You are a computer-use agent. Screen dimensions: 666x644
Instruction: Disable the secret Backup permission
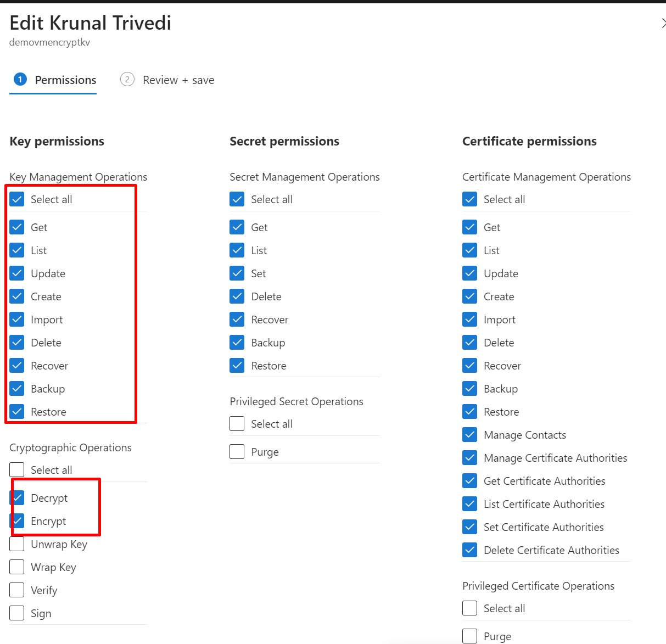237,343
